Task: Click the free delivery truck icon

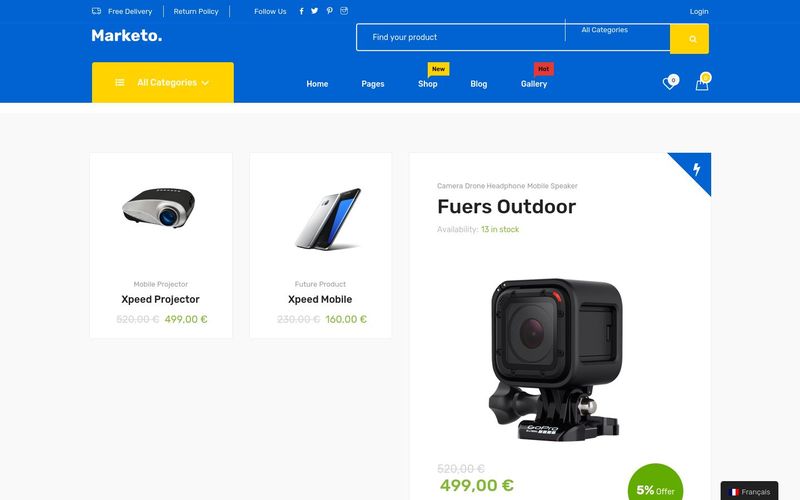Action: point(96,11)
